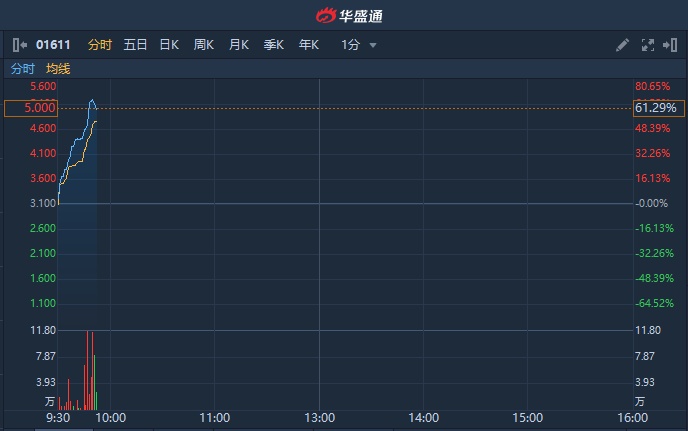Image resolution: width=688 pixels, height=431 pixels.
Task: Open the 日K chart tab
Action: click(x=169, y=45)
